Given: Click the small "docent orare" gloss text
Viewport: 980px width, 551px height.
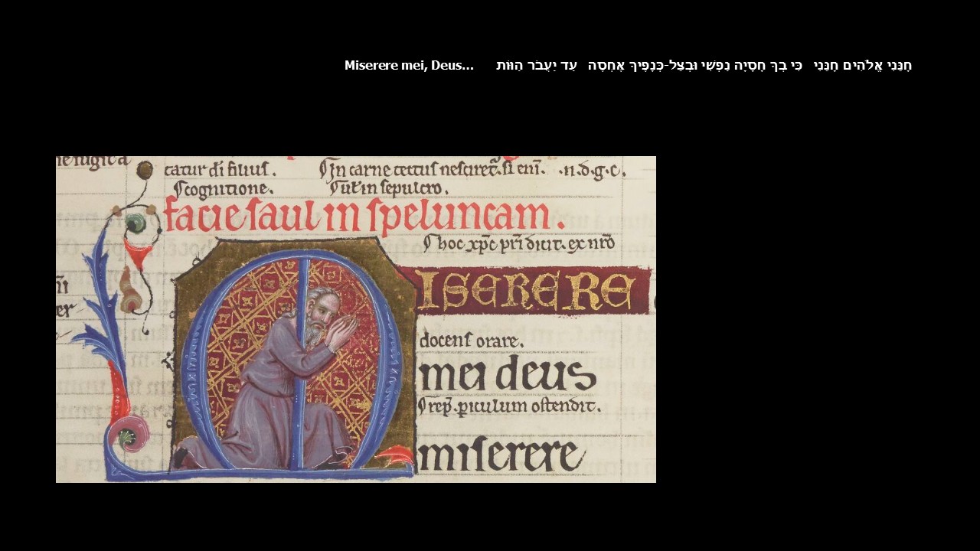Looking at the screenshot, I should point(472,341).
